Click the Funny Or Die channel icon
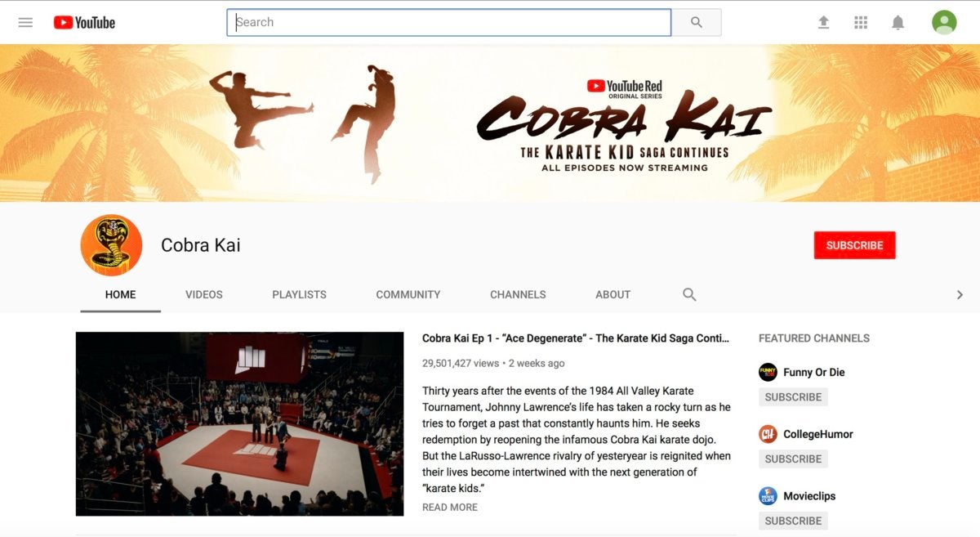Viewport: 980px width, 537px height. (x=768, y=372)
